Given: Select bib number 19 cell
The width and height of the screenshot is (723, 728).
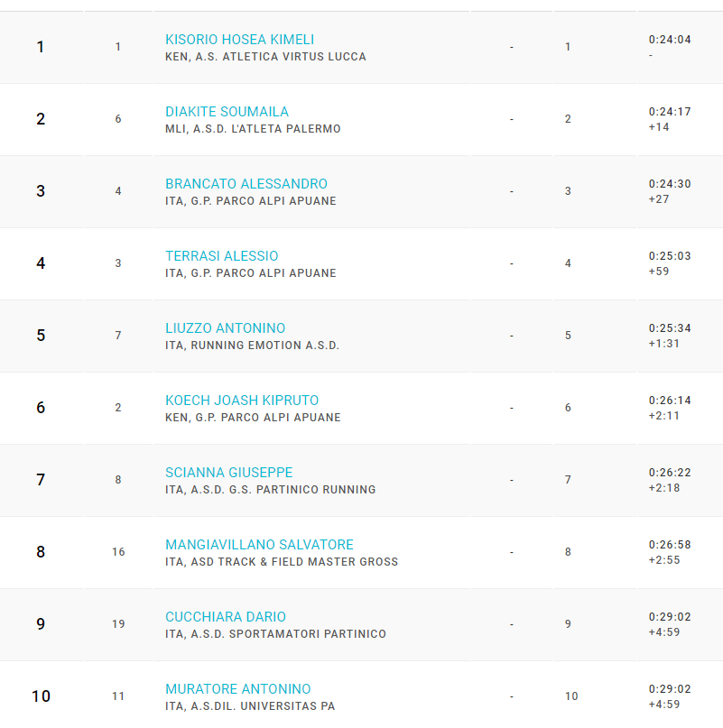Looking at the screenshot, I should coord(118,624).
